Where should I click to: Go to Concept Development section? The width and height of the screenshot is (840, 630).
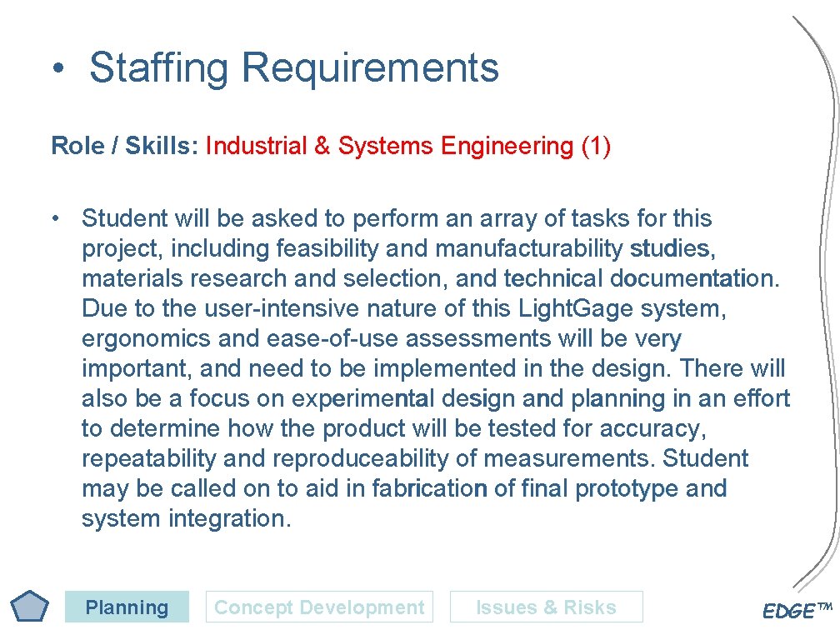point(319,607)
